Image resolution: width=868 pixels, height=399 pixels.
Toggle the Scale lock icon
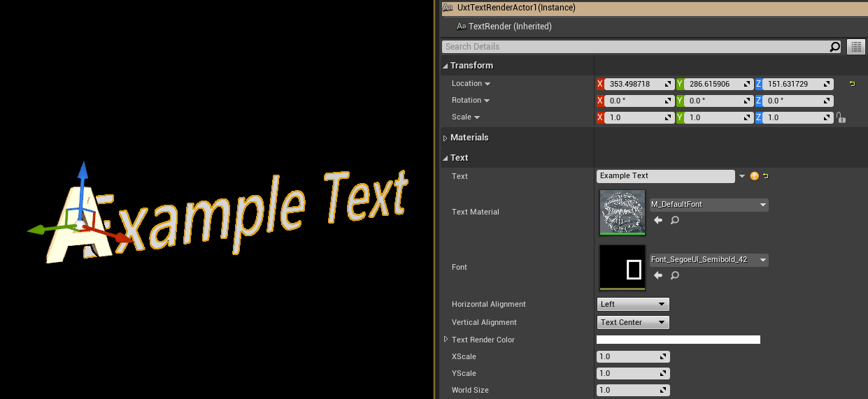coord(841,118)
